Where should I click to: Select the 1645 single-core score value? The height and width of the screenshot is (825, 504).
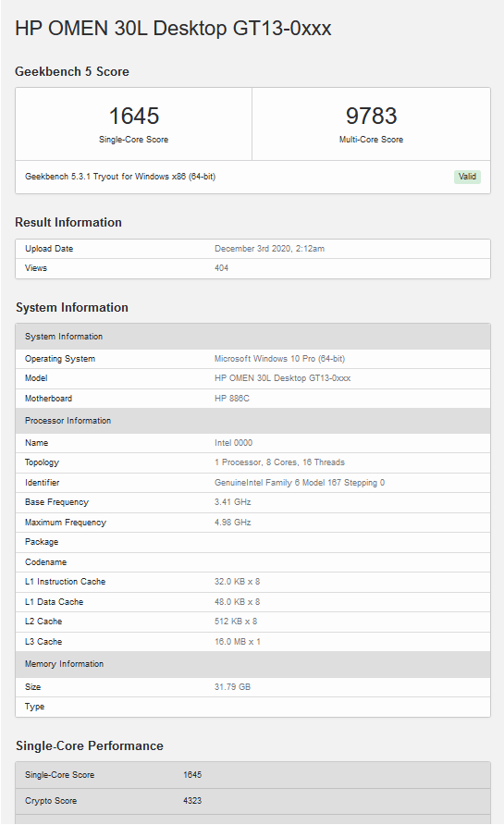point(133,117)
